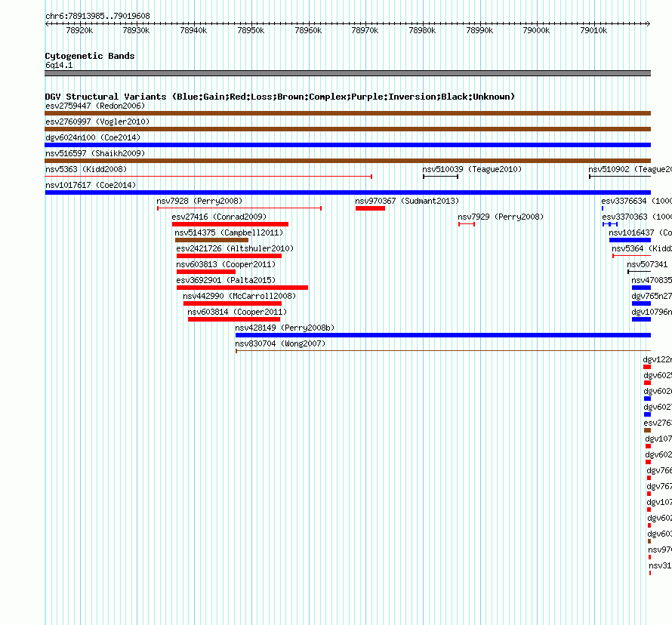The width and height of the screenshot is (672, 625).
Task: Open the nsv1016437 variant label
Action: click(x=640, y=232)
